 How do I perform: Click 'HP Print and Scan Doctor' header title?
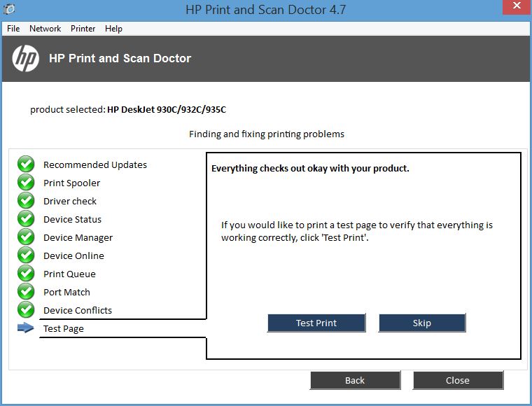coord(120,58)
